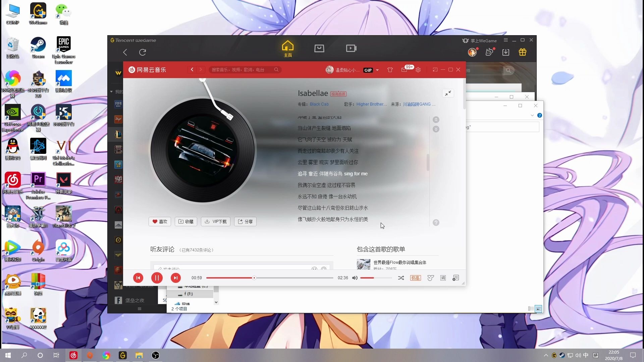Click the WeGame 主页 home tab
Viewport: 644px width, 362px height.
pos(288,49)
